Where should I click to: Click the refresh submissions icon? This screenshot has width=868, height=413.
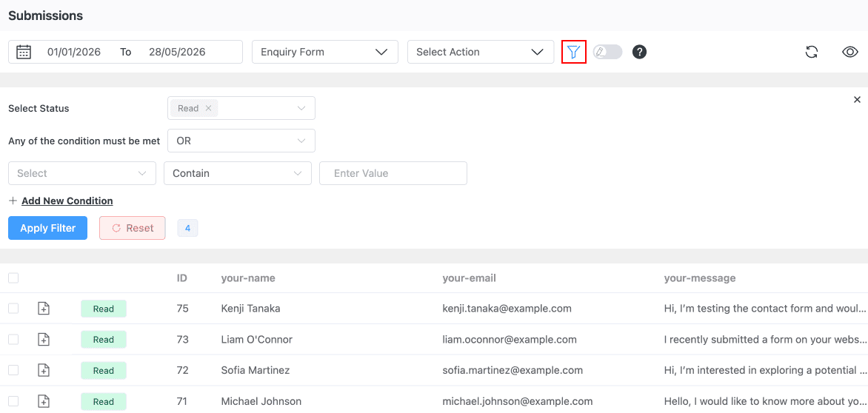click(x=812, y=52)
